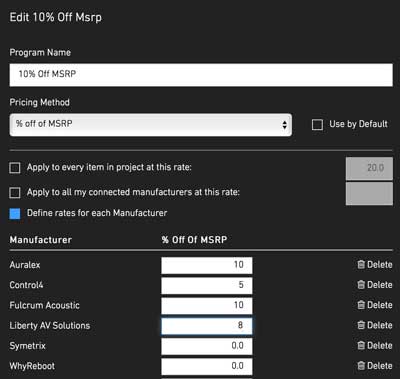
Task: Click the Fulcrum Acoustic rate input
Action: 207,306
